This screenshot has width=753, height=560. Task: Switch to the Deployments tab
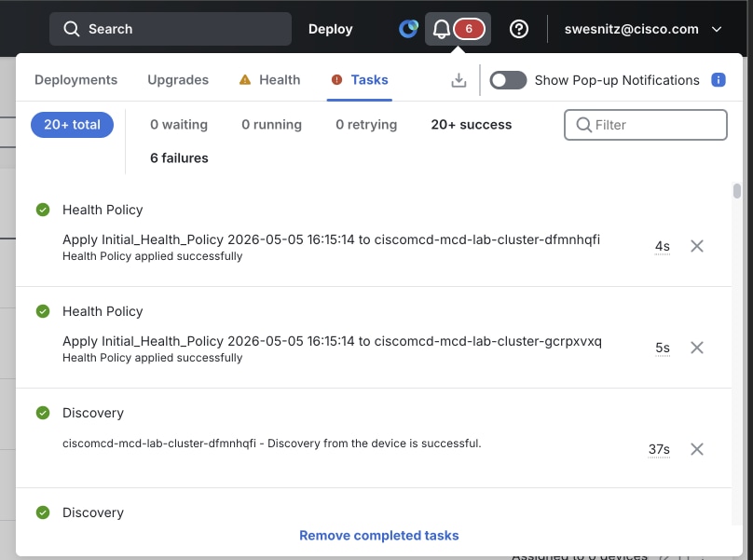point(75,80)
